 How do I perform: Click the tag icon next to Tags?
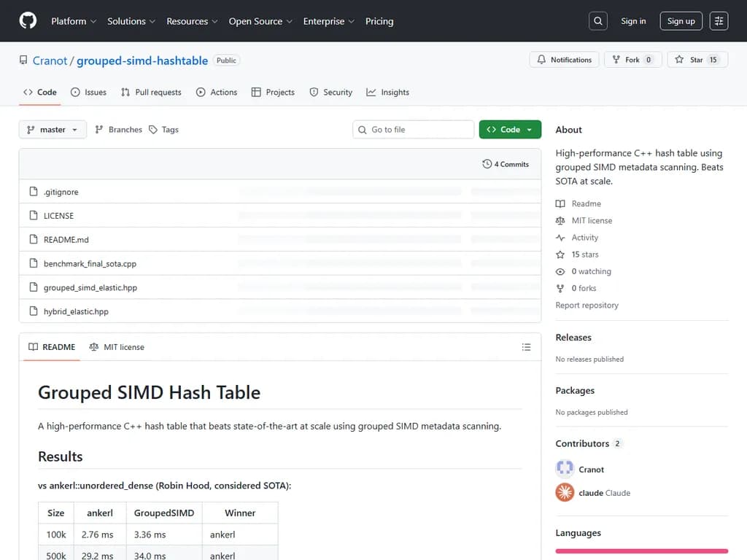click(x=155, y=129)
